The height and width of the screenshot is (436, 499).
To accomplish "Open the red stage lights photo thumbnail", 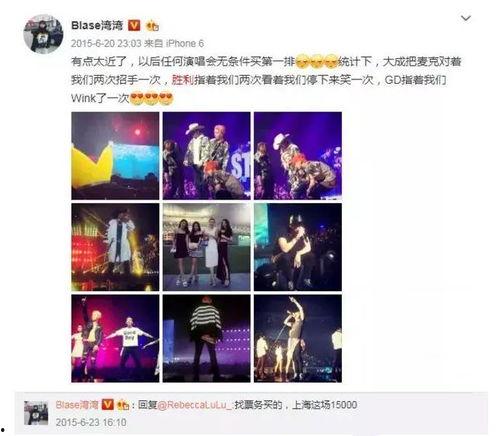I will click(x=115, y=247).
